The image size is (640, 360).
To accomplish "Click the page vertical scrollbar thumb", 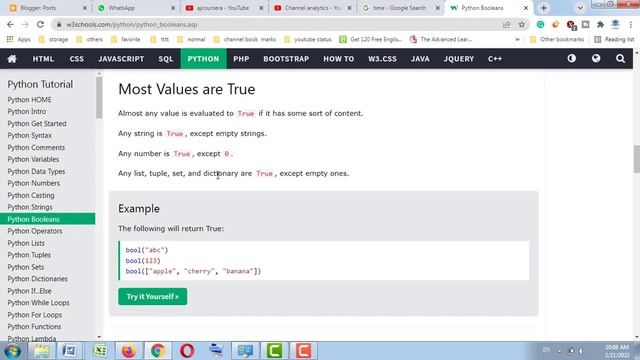I will click(636, 159).
